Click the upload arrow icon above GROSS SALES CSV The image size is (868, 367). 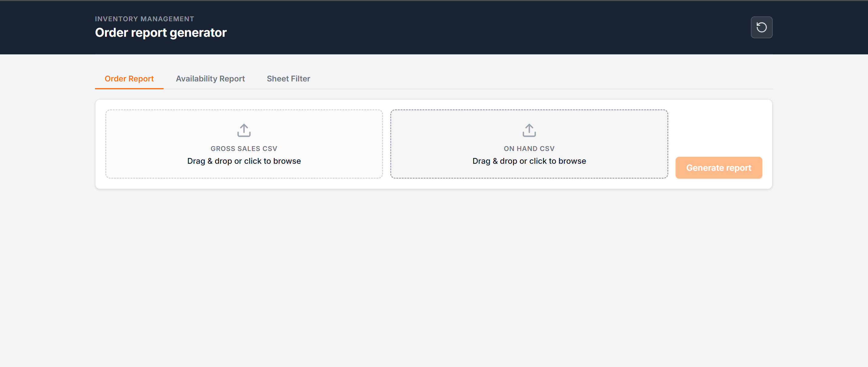(x=244, y=130)
